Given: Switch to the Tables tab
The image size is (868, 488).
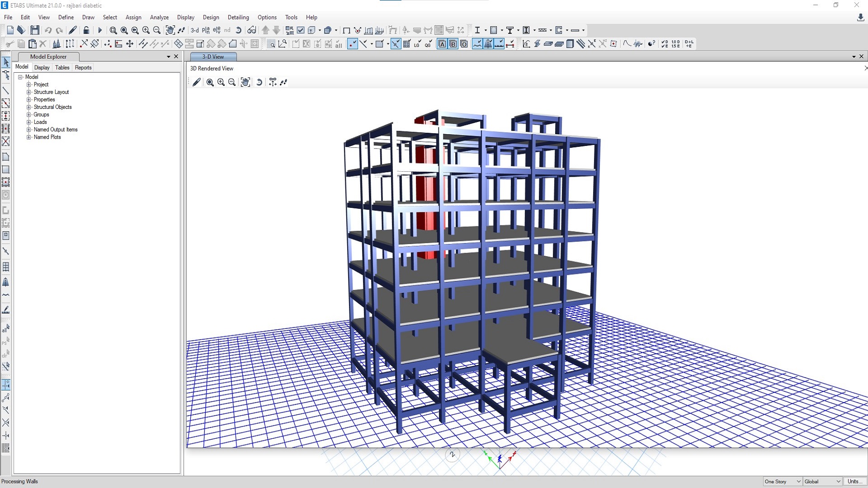Looking at the screenshot, I should pos(62,67).
